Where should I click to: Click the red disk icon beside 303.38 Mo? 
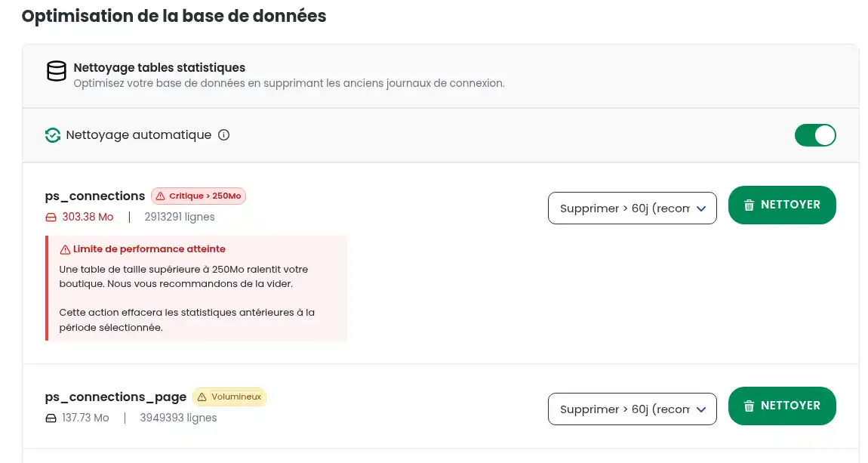51,218
